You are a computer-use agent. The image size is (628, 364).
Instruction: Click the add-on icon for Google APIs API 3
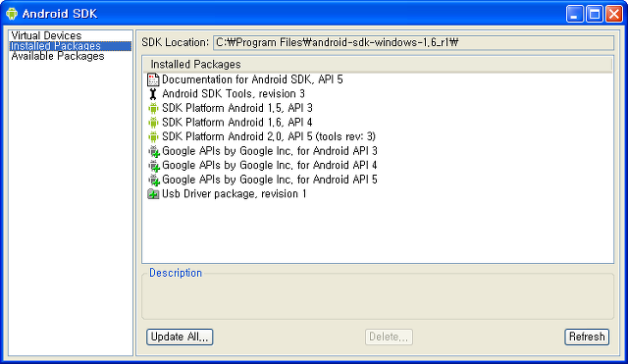(154, 152)
